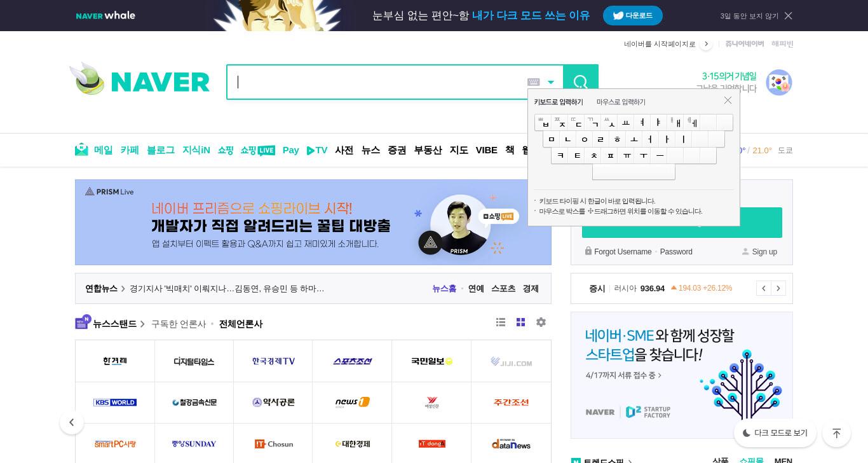The height and width of the screenshot is (463, 868).
Task: Select the 전체언론사 tab
Action: pos(241,324)
